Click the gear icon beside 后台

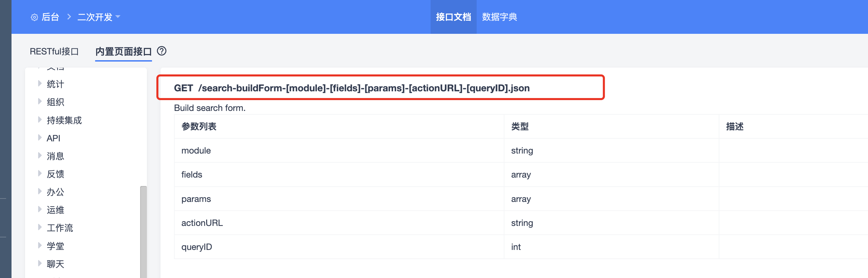click(34, 17)
